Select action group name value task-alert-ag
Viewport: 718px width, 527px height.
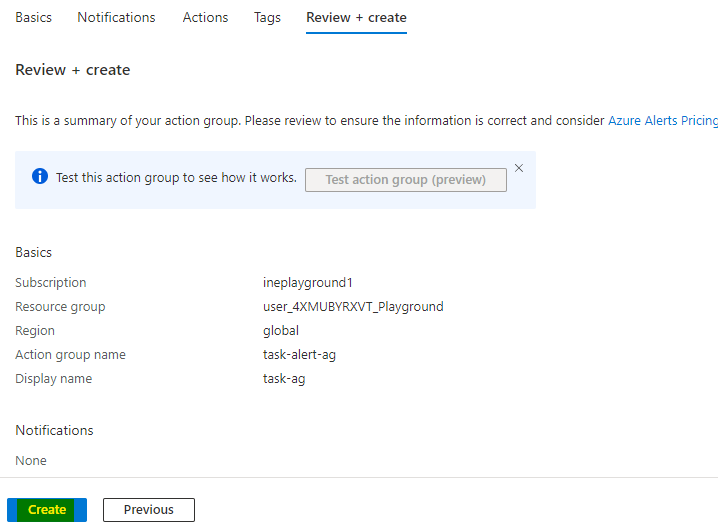point(301,355)
